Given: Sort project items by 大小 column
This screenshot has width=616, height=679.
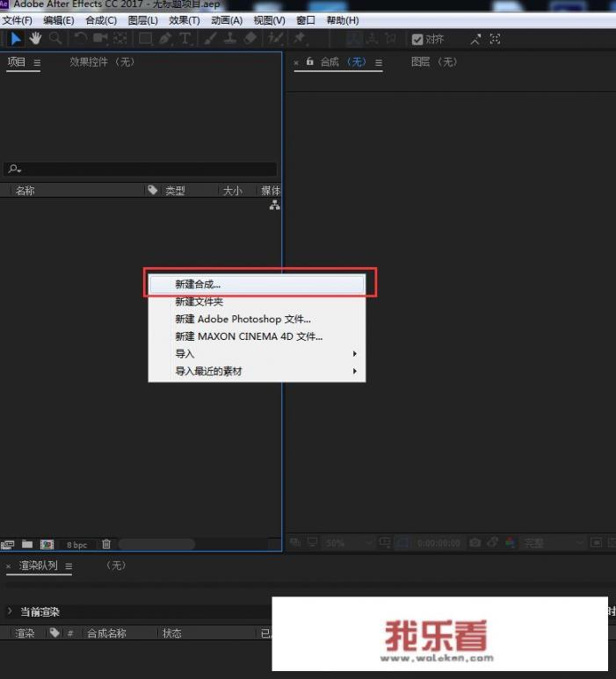Looking at the screenshot, I should 232,191.
